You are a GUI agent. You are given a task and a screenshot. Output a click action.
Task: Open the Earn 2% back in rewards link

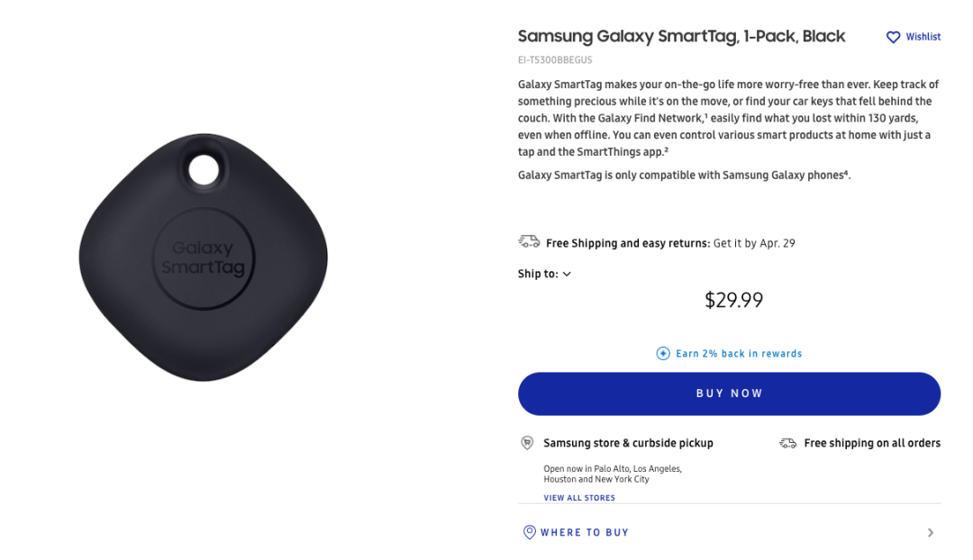pos(739,354)
